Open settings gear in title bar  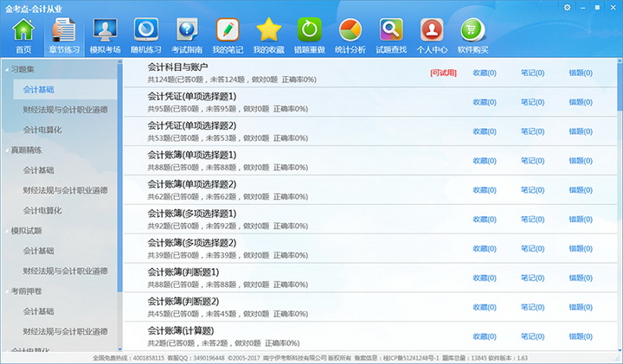[567, 7]
